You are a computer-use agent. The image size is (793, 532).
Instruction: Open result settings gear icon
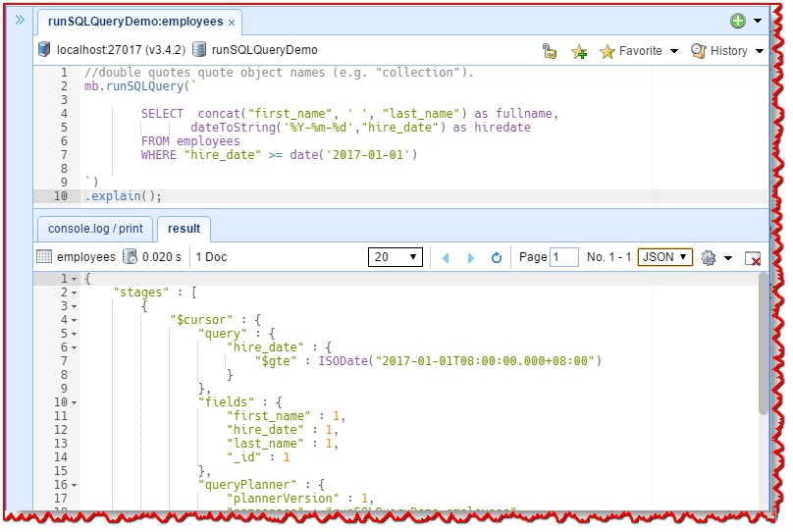coord(709,258)
